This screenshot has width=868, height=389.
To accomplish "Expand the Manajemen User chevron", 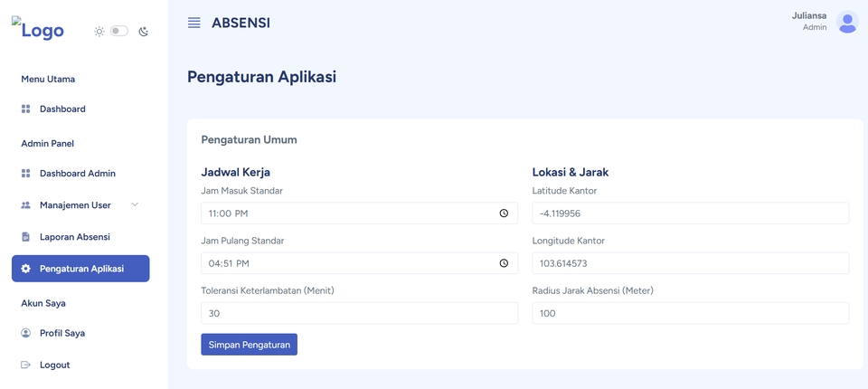I will coord(135,205).
